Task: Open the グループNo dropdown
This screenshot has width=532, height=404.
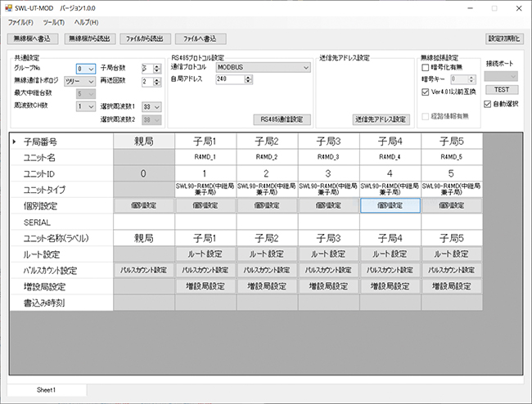Action: 85,69
